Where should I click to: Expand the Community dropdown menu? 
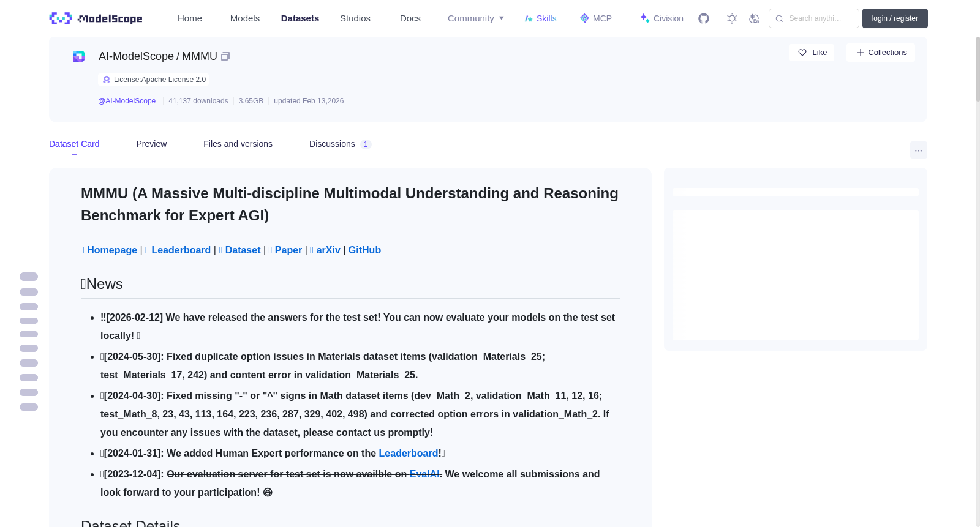click(476, 18)
